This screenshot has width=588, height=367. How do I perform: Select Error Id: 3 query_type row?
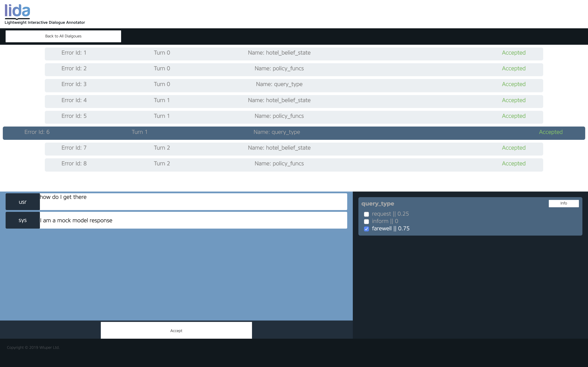pos(293,85)
